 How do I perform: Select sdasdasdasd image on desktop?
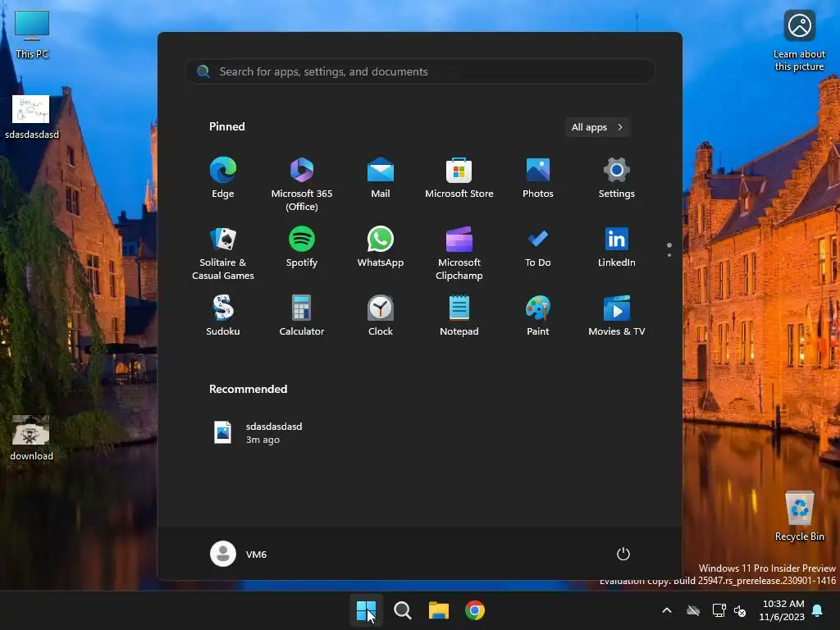click(x=32, y=117)
